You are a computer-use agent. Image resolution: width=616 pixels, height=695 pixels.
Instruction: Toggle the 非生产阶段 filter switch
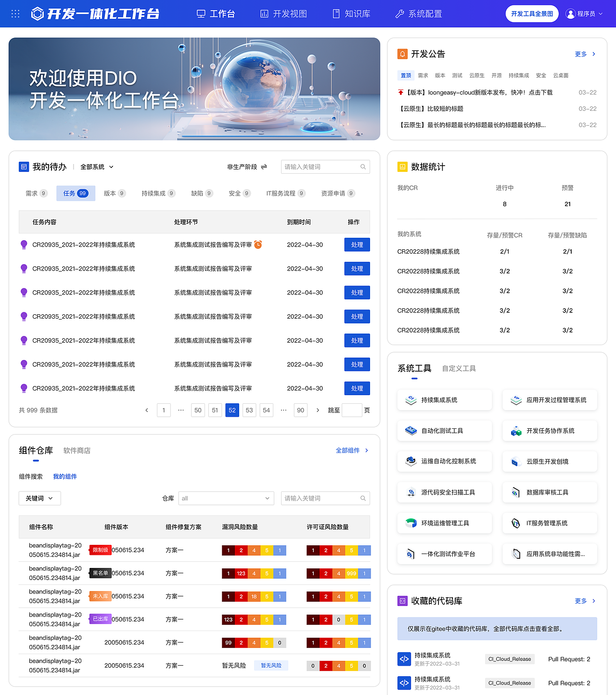[x=264, y=167]
